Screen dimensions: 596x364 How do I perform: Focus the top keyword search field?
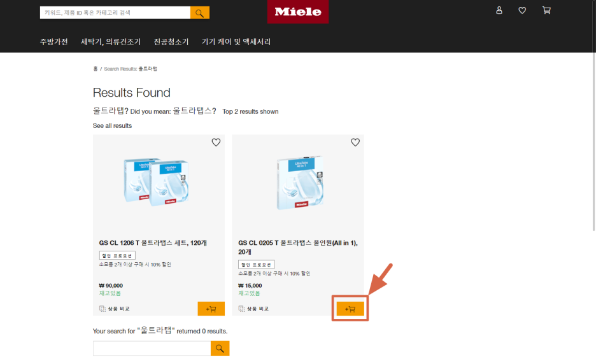115,13
